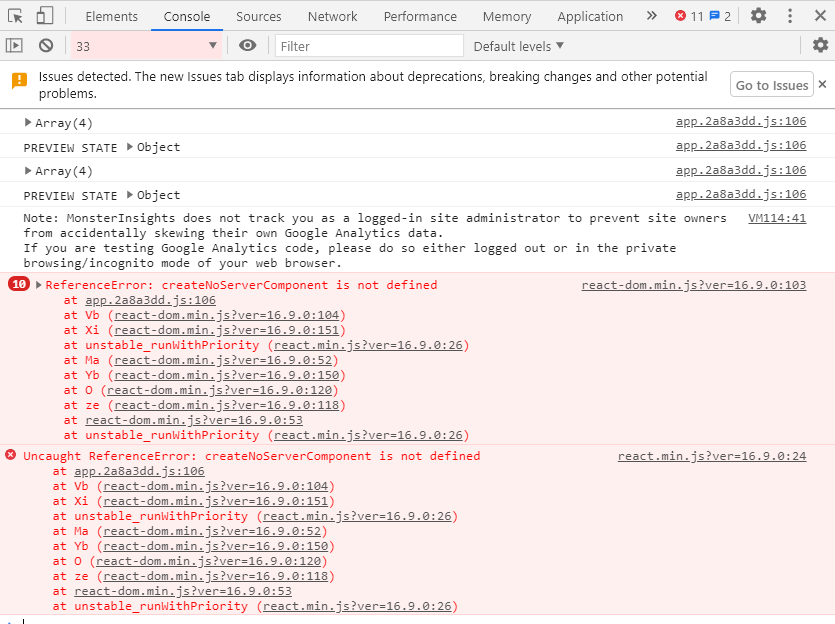835x624 pixels.
Task: Open the Default levels dropdown
Action: [x=518, y=46]
